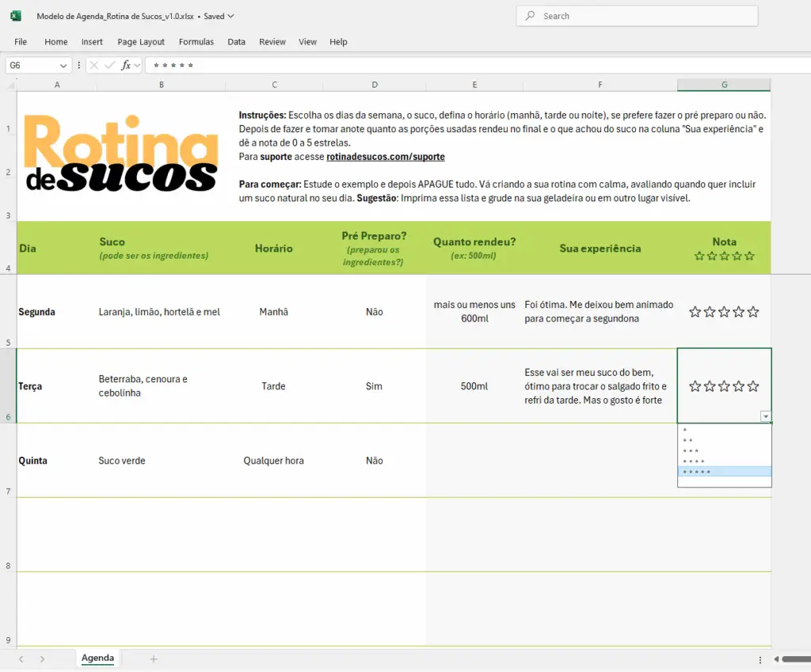Click the 'Quinta' day cell
Screen dimensions: 811x672
pyautogui.click(x=57, y=461)
